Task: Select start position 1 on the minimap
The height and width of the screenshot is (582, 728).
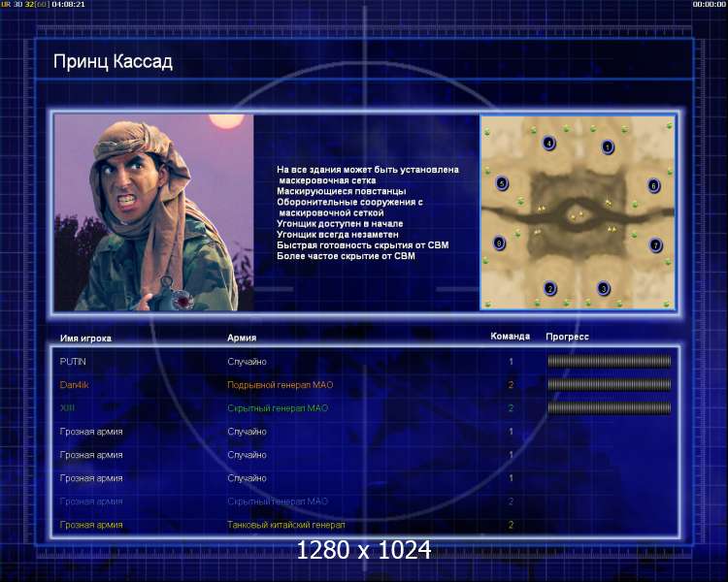Action: 608,147
